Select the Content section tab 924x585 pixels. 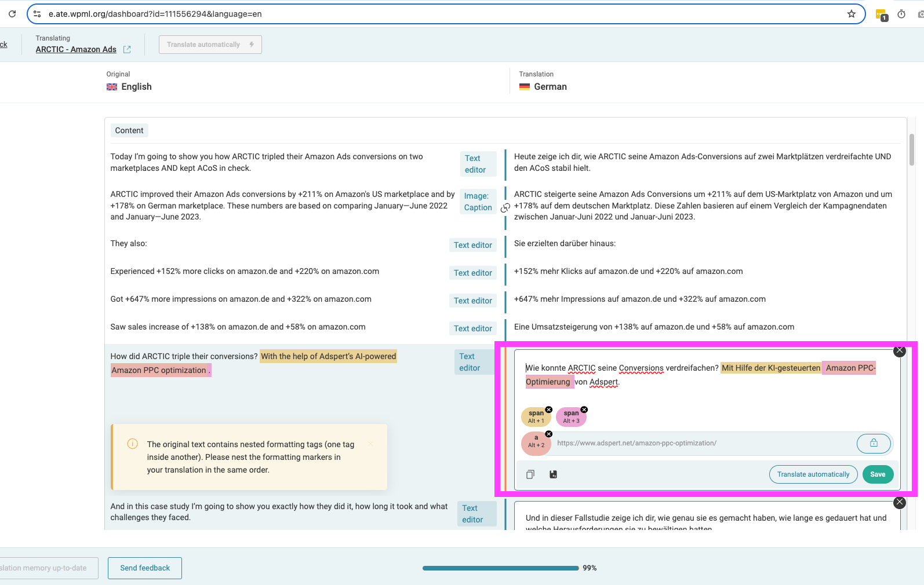[x=129, y=130]
